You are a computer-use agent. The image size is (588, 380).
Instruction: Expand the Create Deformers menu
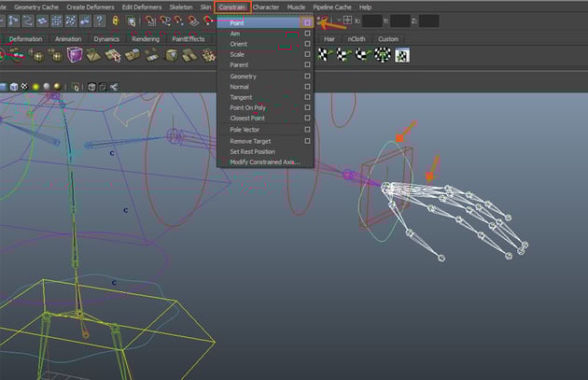point(91,7)
